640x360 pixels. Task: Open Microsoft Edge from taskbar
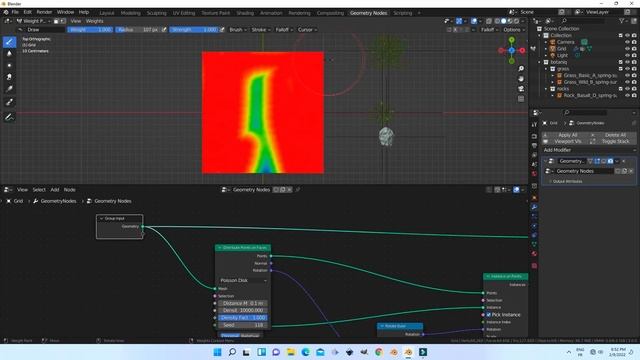pyautogui.click(x=305, y=352)
